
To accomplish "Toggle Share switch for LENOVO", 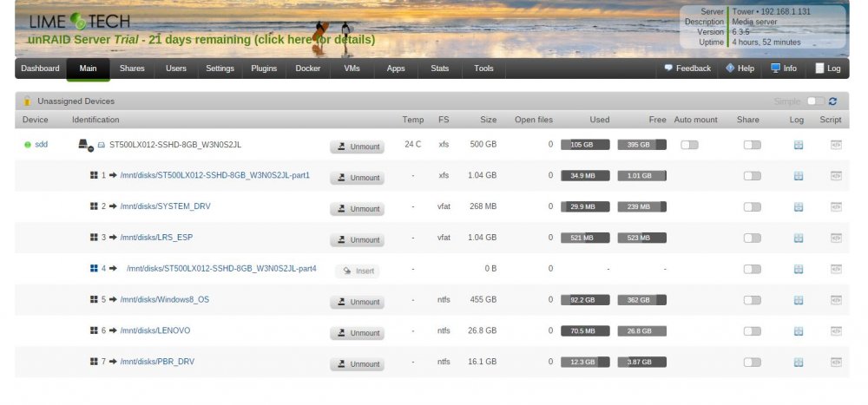I will 753,331.
